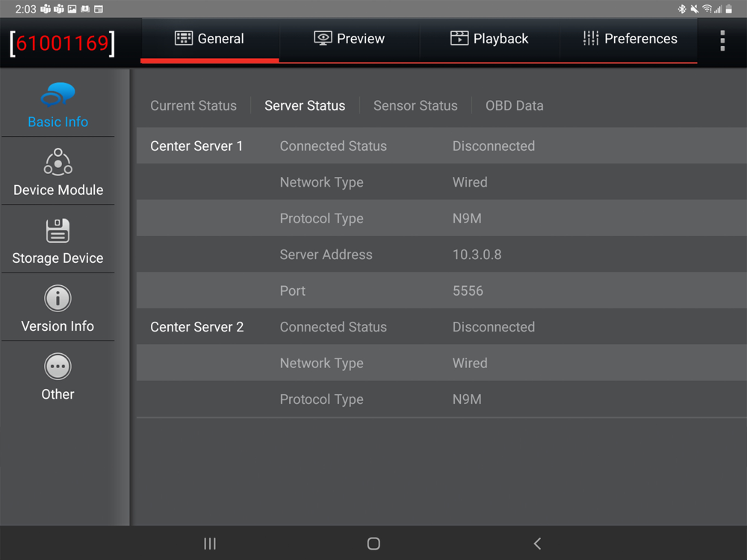Tap device ID 61001169 label
747x560 pixels.
coord(63,43)
